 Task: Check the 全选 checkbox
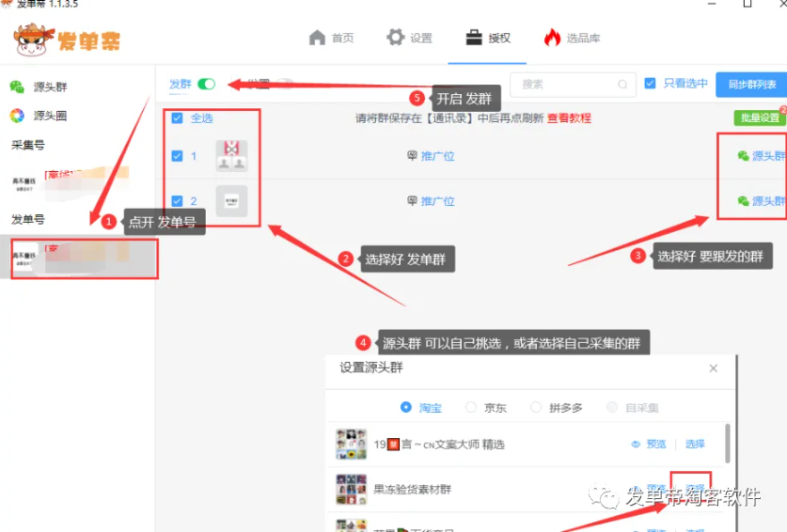point(177,117)
